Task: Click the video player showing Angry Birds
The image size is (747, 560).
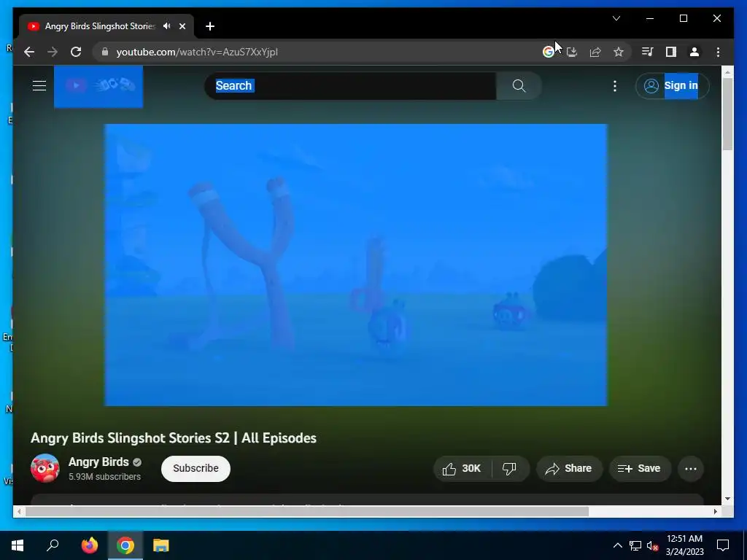Action: 356,265
